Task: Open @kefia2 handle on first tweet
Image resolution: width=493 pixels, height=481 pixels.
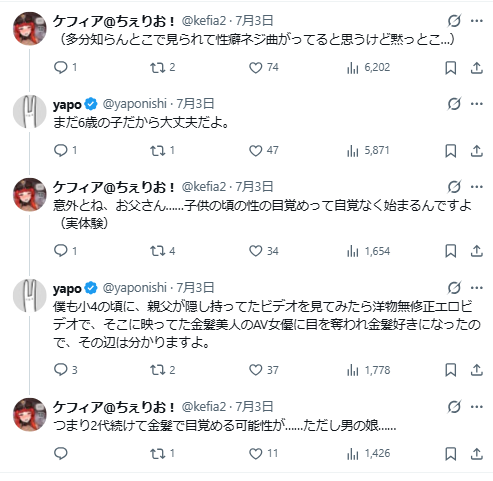Action: [204, 21]
